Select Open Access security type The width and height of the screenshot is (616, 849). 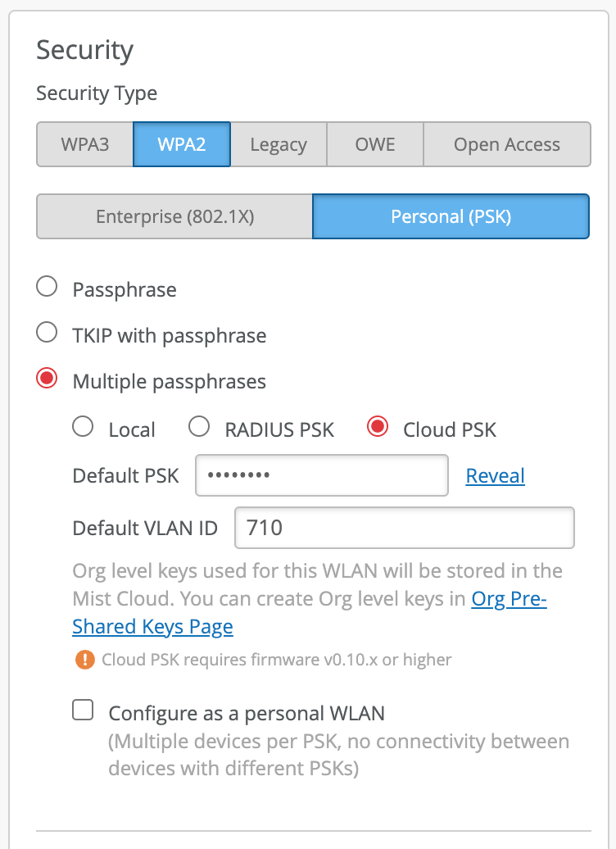tap(507, 145)
